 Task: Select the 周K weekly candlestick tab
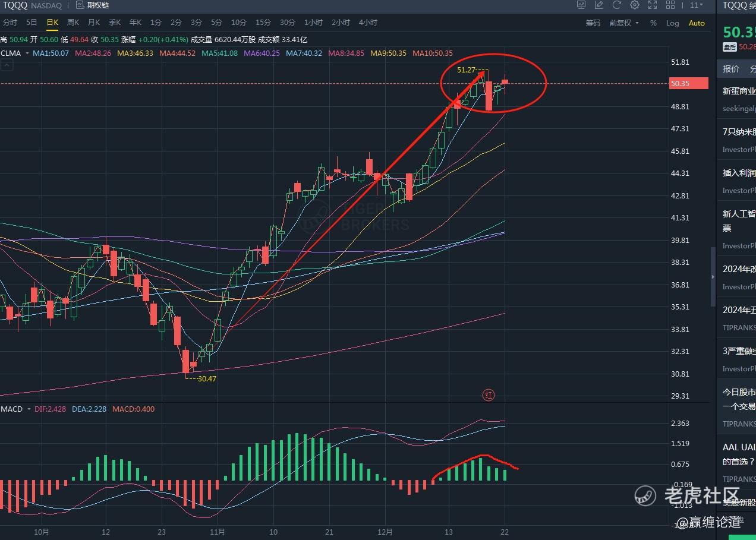pos(73,23)
